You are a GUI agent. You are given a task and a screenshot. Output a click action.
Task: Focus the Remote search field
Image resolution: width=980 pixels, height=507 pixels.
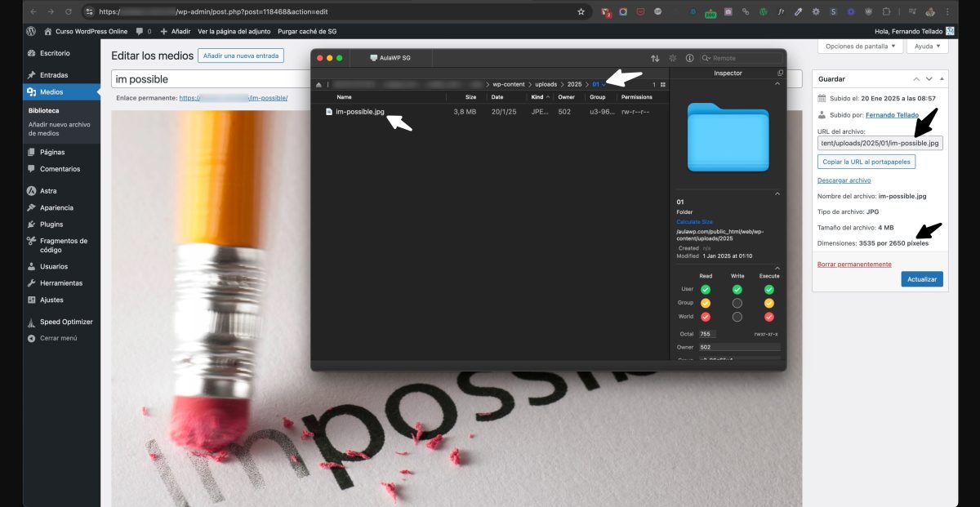click(x=740, y=58)
